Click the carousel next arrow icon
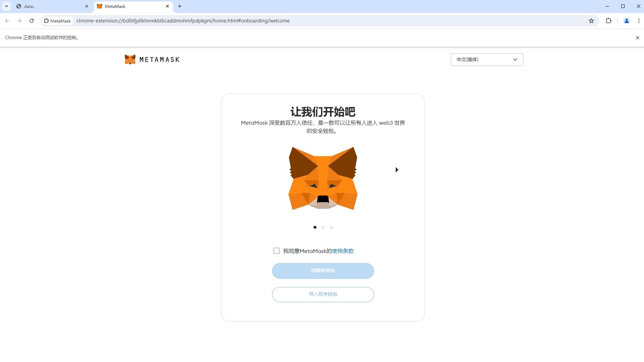Screen dimensions: 644x362 pyautogui.click(x=396, y=170)
